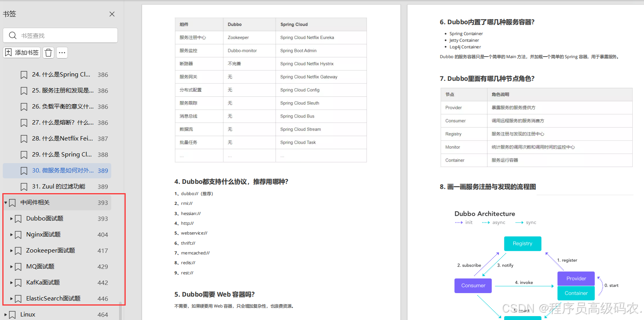Screen dimensions: 644x320
Task: Open the Nginx面试题 bookmark
Action: tap(43, 235)
